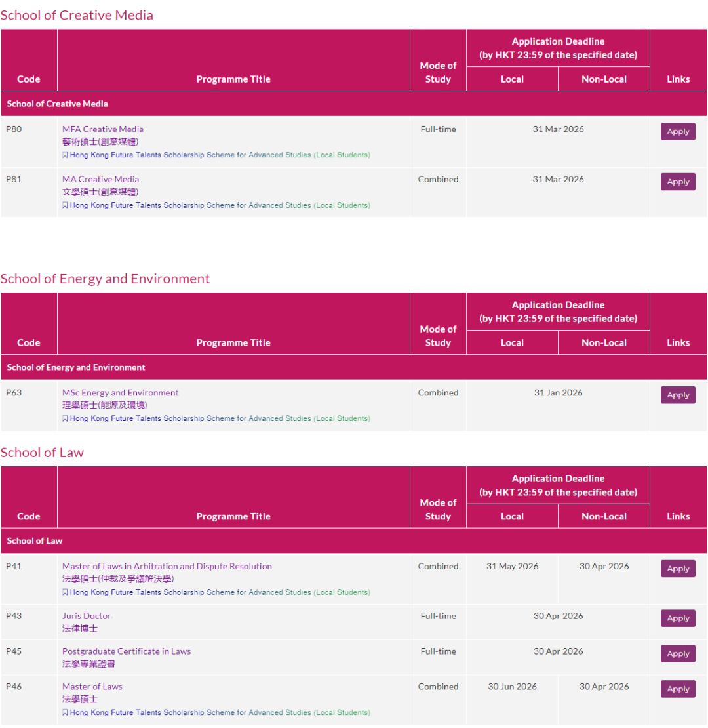The image size is (708, 728).
Task: Click the School of Law section heading
Action: 42,453
